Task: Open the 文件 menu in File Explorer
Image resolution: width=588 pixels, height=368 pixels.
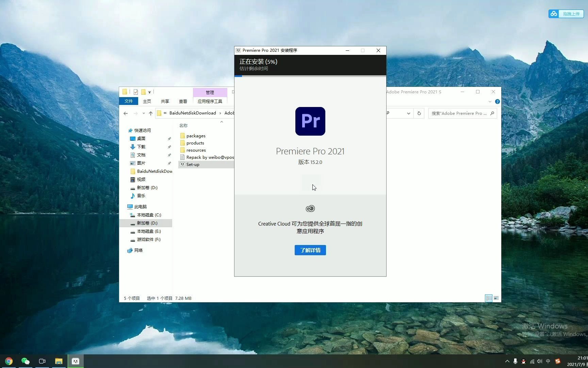Action: [x=129, y=101]
